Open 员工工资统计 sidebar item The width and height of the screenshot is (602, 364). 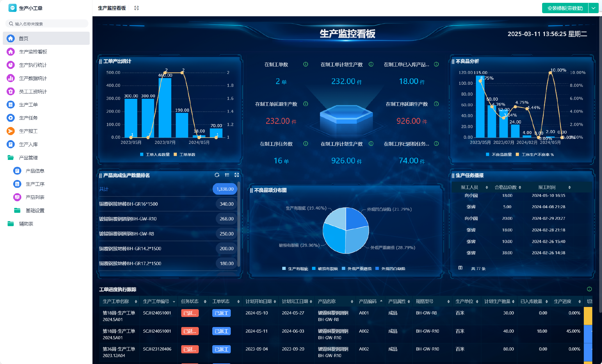(33, 92)
